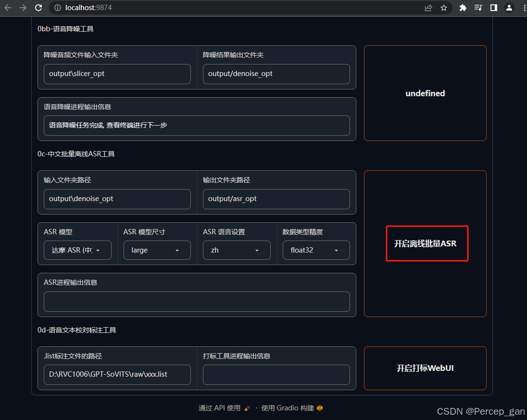Click the share page icon in the address bar

428,8
